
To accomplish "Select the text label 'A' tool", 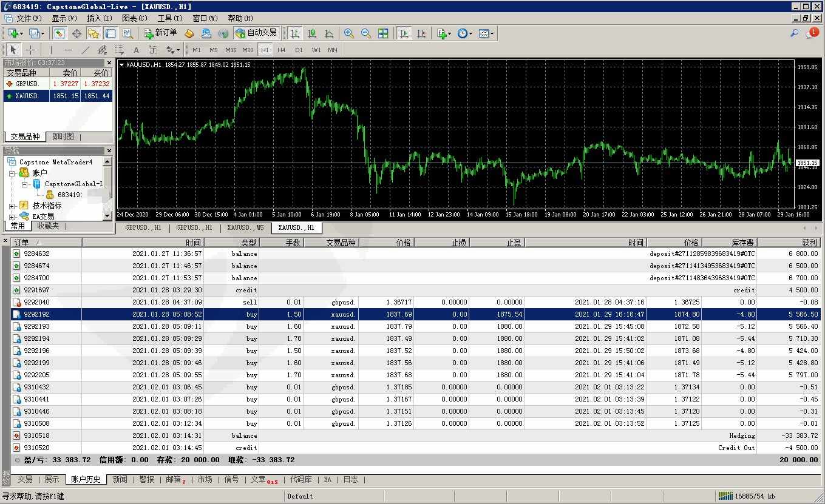I will (136, 50).
